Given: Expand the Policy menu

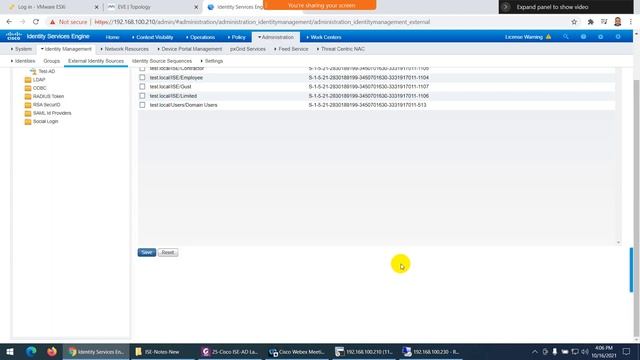Looking at the screenshot, I should [x=237, y=37].
